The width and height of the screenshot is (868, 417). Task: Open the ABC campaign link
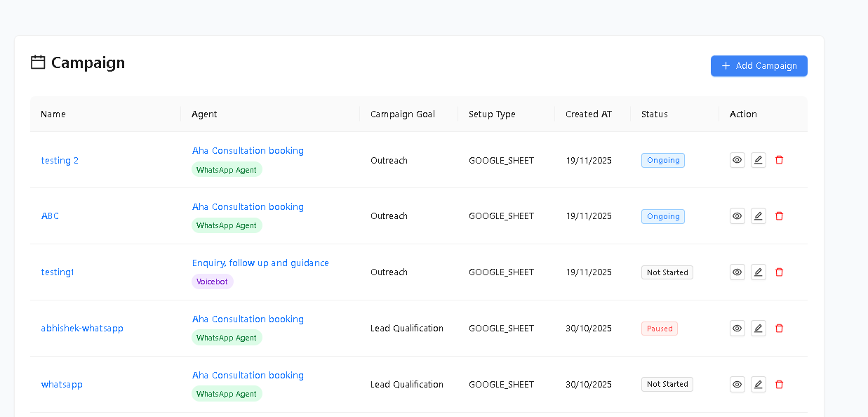(50, 216)
